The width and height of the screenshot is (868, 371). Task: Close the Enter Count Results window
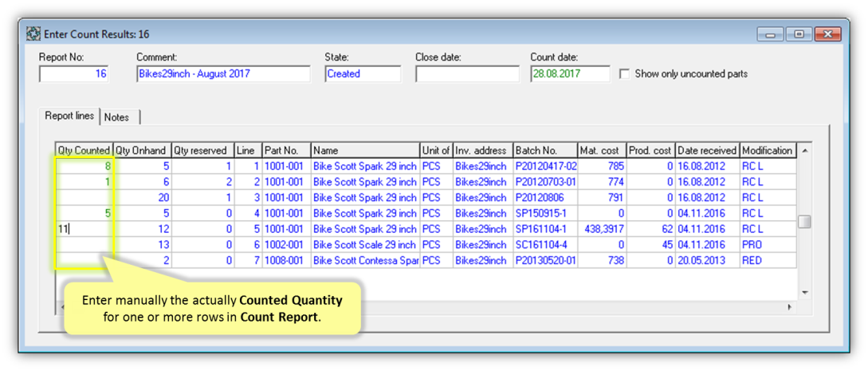[x=827, y=34]
